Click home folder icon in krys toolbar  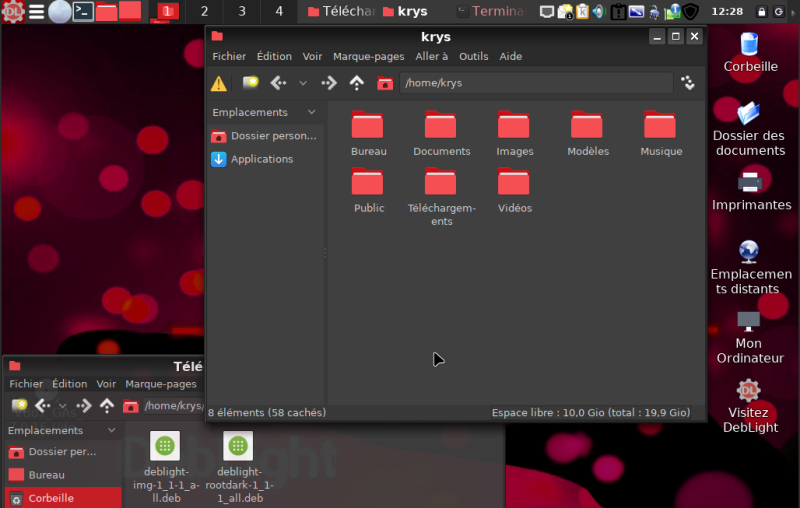[384, 83]
